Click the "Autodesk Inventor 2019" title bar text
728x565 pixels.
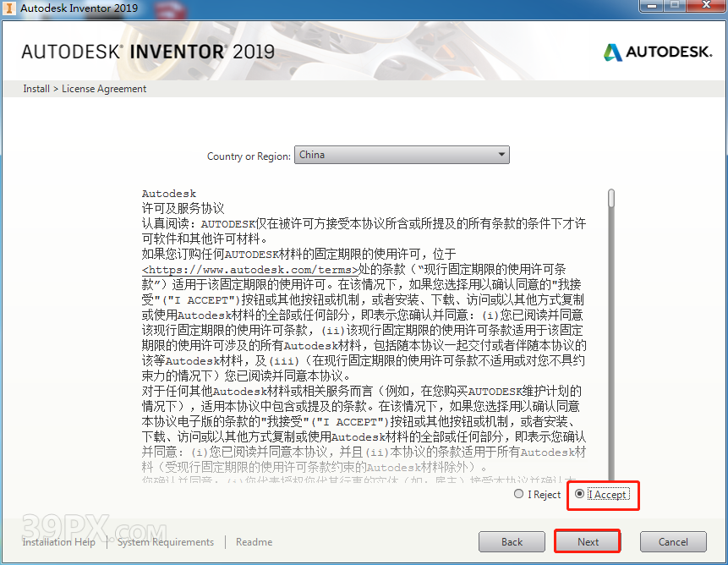coord(79,8)
